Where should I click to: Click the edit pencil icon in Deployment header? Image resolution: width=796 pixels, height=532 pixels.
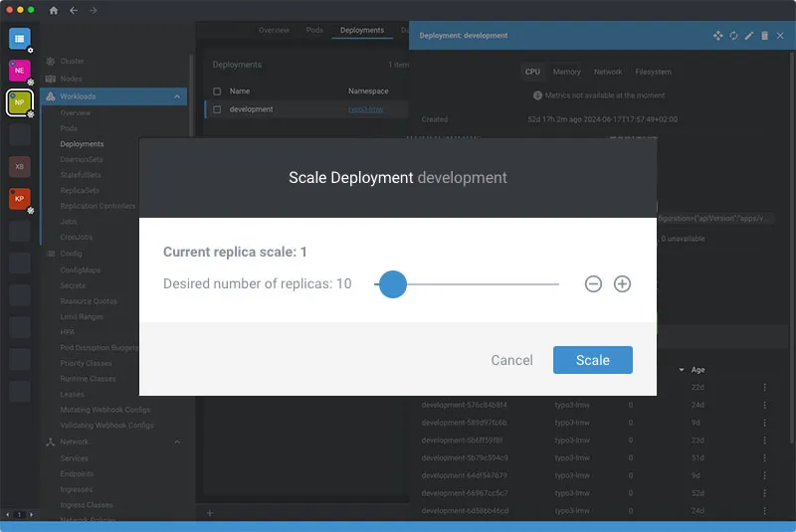point(749,36)
